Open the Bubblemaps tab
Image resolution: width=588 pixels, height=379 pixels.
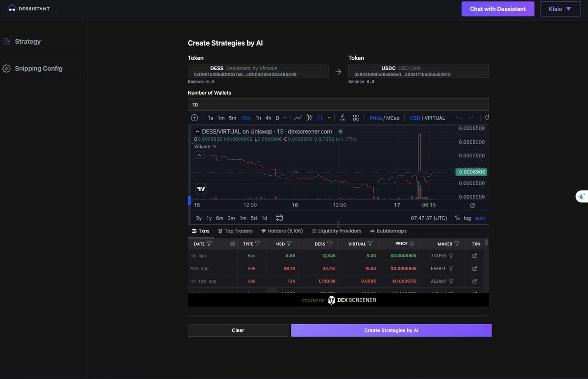[388, 231]
